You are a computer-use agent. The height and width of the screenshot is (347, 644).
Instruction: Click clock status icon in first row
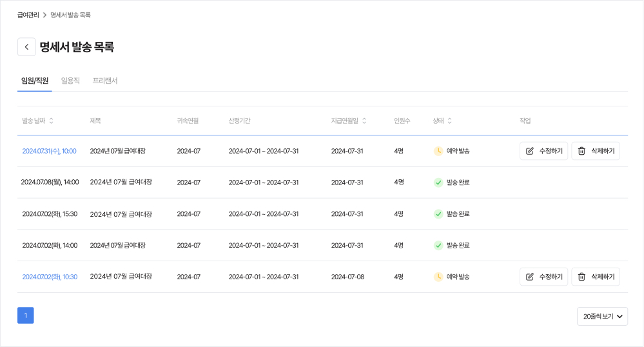coord(438,151)
